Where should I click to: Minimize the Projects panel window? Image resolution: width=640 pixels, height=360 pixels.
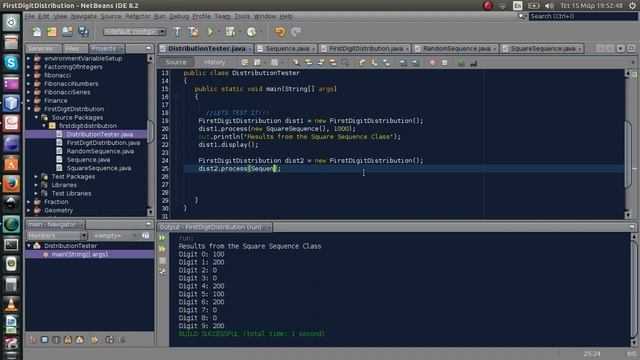pos(148,48)
